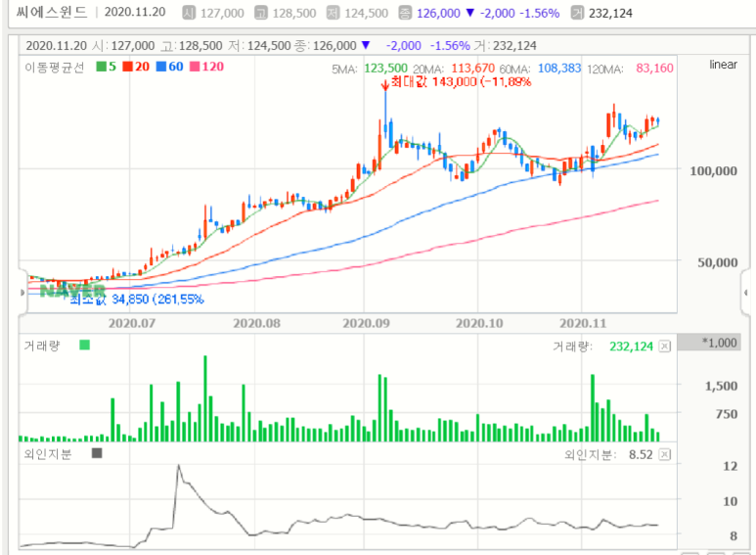
Task: Click the 2020.08 axis label
Action: pos(256,323)
